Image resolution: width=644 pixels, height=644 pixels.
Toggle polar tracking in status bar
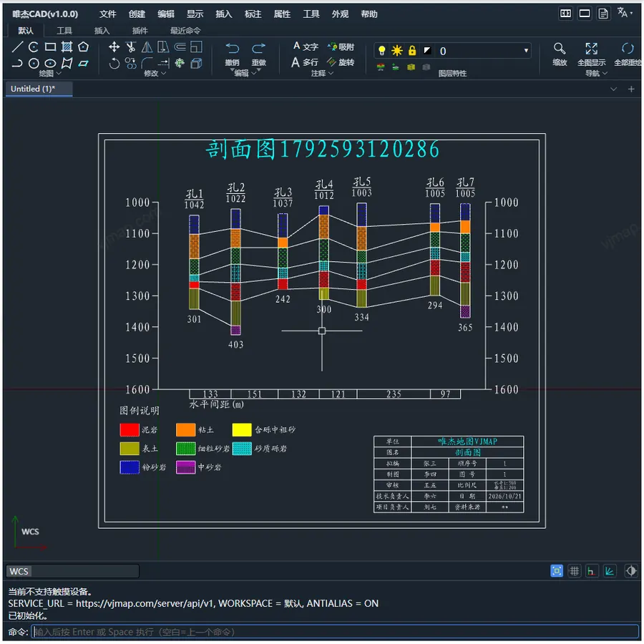click(x=610, y=571)
